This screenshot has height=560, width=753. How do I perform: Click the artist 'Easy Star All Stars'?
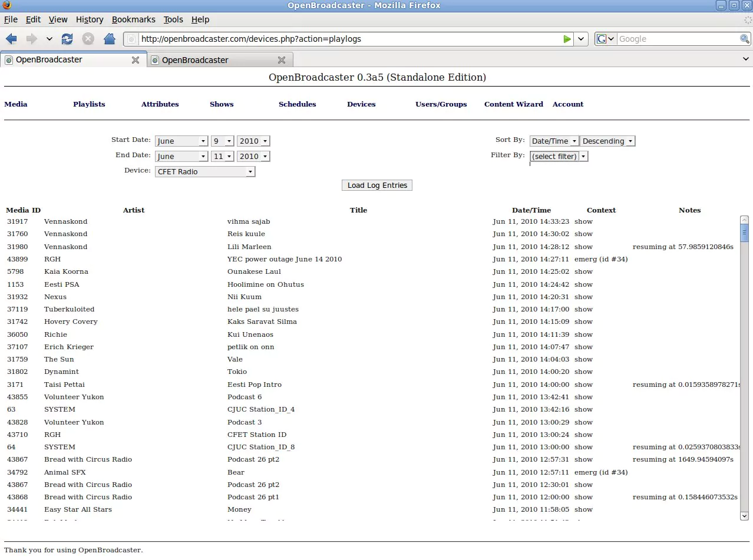coord(78,509)
